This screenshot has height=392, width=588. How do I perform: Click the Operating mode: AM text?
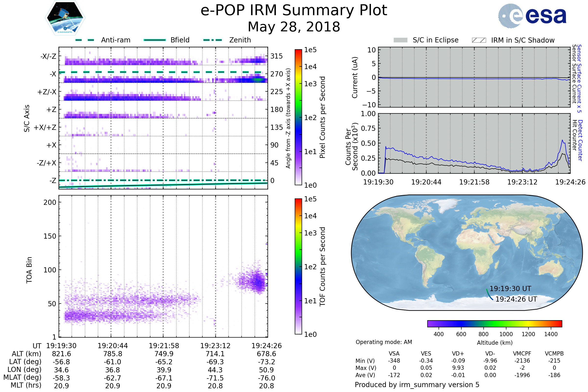point(384,342)
